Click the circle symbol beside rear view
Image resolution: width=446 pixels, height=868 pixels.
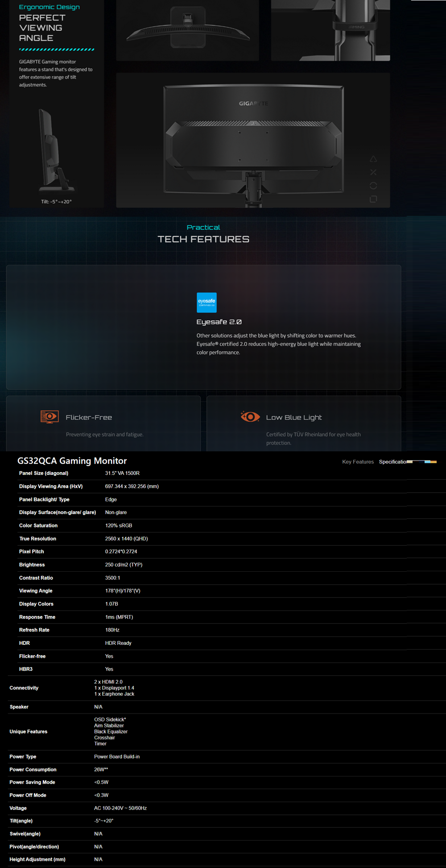point(373,186)
